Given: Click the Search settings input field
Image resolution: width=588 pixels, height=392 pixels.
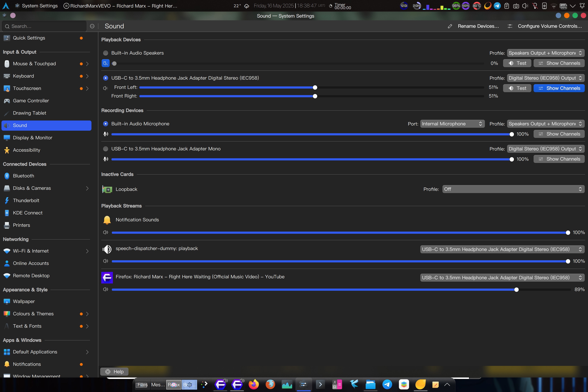Looking at the screenshot, I should [x=45, y=26].
